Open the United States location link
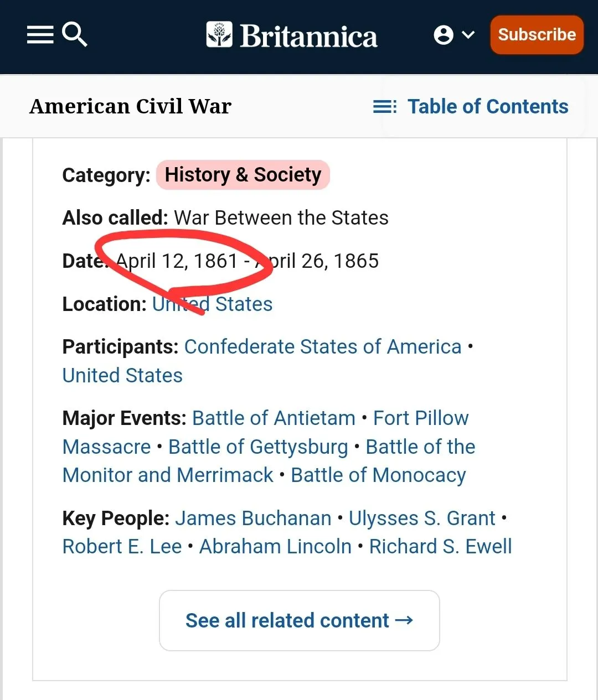This screenshot has height=700, width=598. point(212,304)
